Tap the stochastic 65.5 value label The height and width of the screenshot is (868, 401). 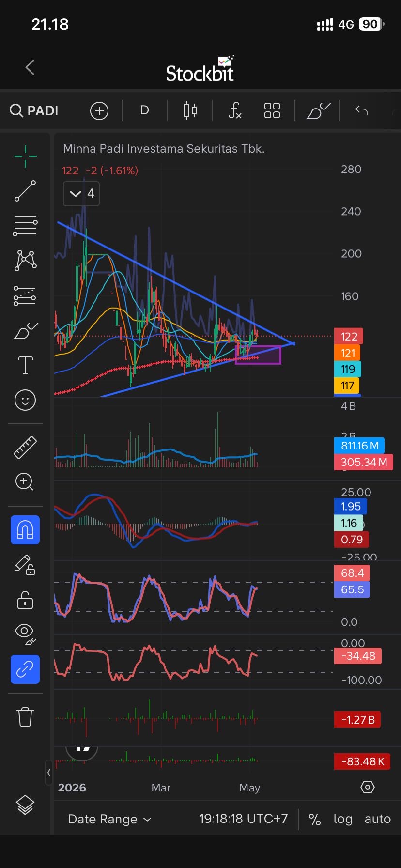tap(352, 589)
